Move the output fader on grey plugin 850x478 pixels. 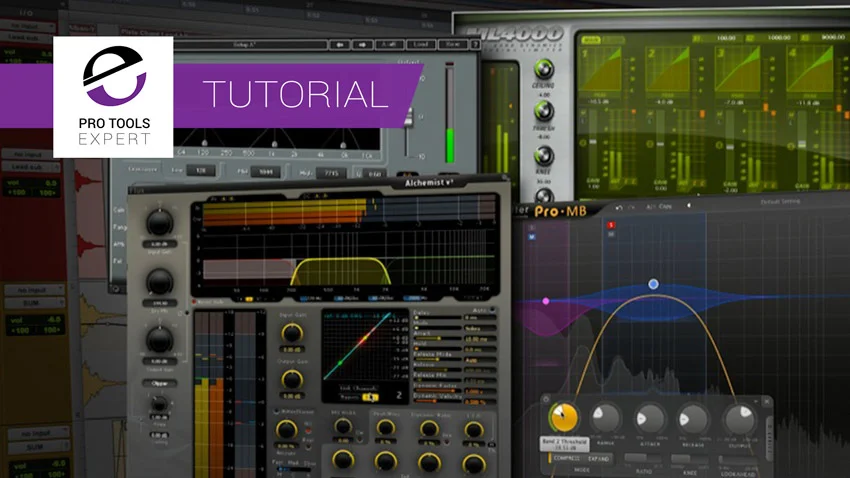(x=409, y=118)
